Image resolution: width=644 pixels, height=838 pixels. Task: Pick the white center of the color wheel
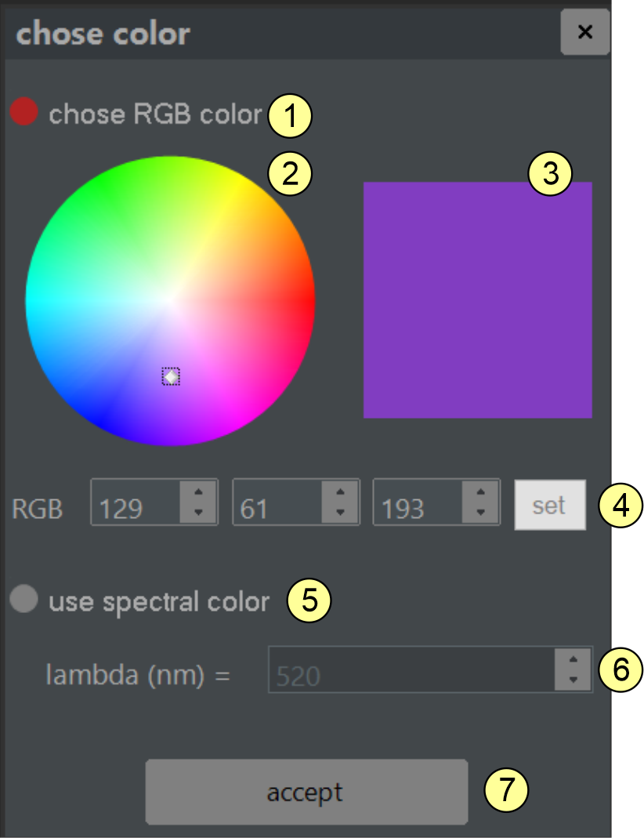click(x=171, y=300)
